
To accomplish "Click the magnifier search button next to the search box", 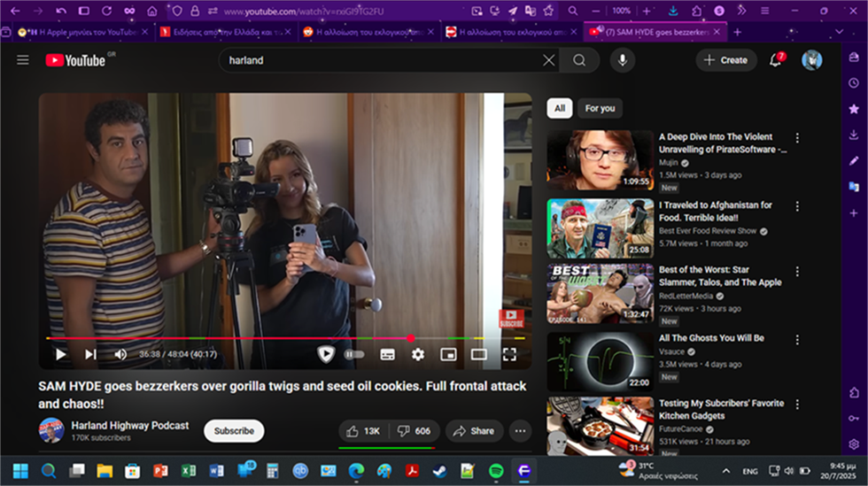I will pyautogui.click(x=579, y=60).
